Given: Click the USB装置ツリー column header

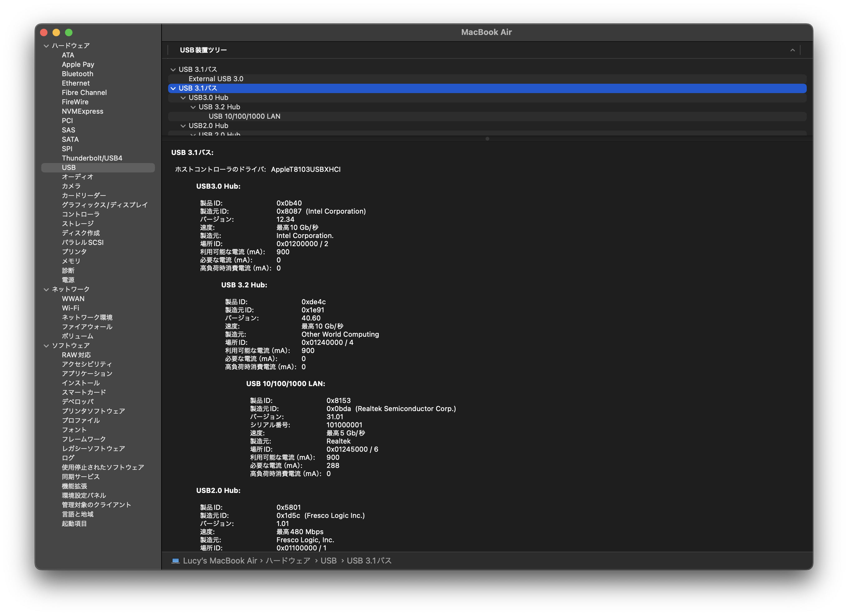Looking at the screenshot, I should 203,50.
